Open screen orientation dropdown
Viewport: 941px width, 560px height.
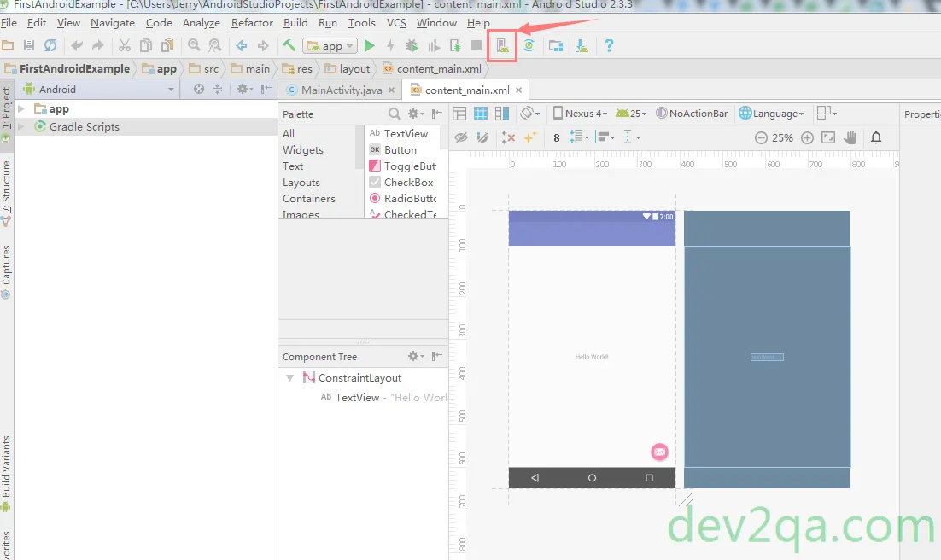(x=530, y=114)
